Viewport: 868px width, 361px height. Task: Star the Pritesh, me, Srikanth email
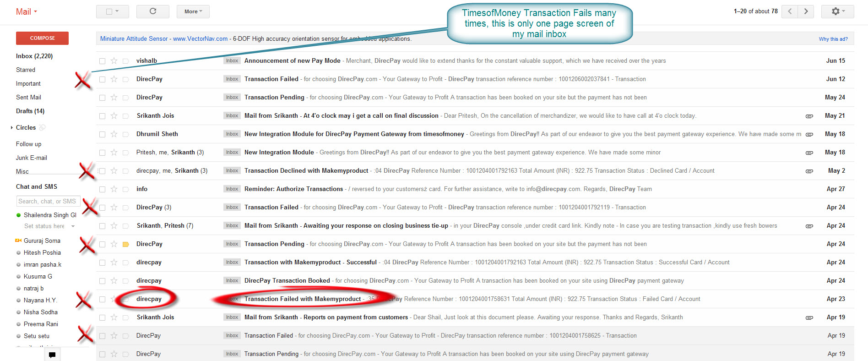[x=114, y=152]
